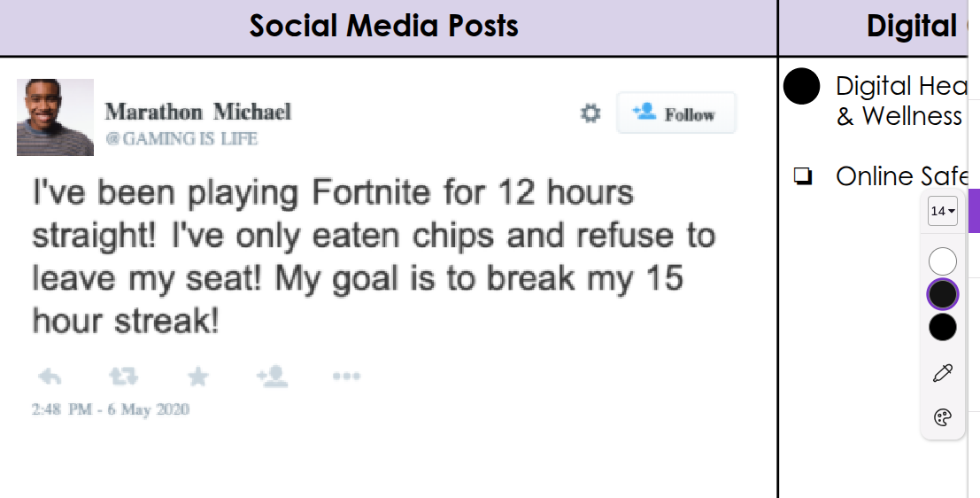Screen dimensions: 980x498
Task: Click the reply arrow under the tweet
Action: click(x=50, y=377)
